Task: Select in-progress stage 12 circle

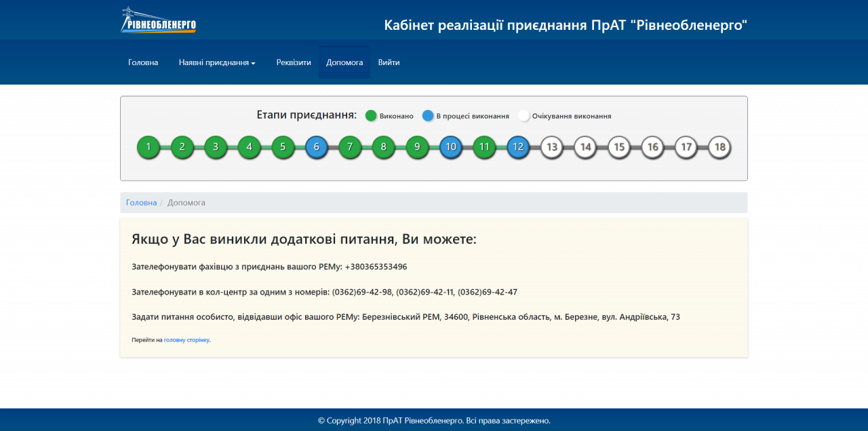Action: pyautogui.click(x=518, y=147)
